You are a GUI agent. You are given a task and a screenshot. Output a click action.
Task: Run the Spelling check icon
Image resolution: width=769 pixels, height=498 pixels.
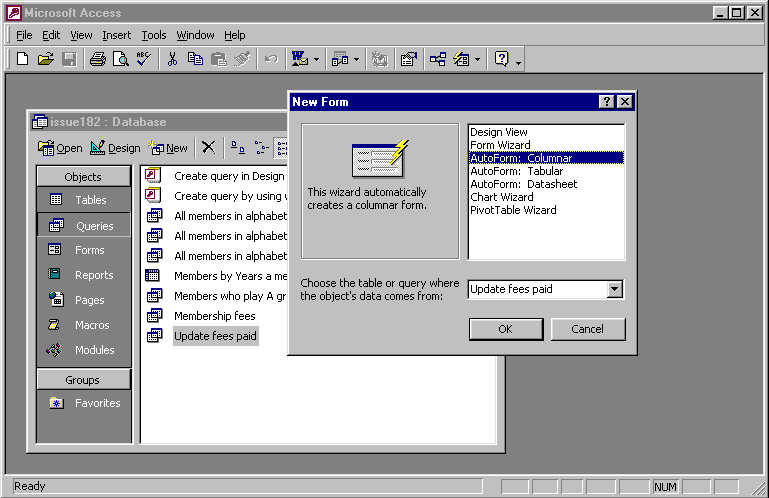pyautogui.click(x=144, y=59)
